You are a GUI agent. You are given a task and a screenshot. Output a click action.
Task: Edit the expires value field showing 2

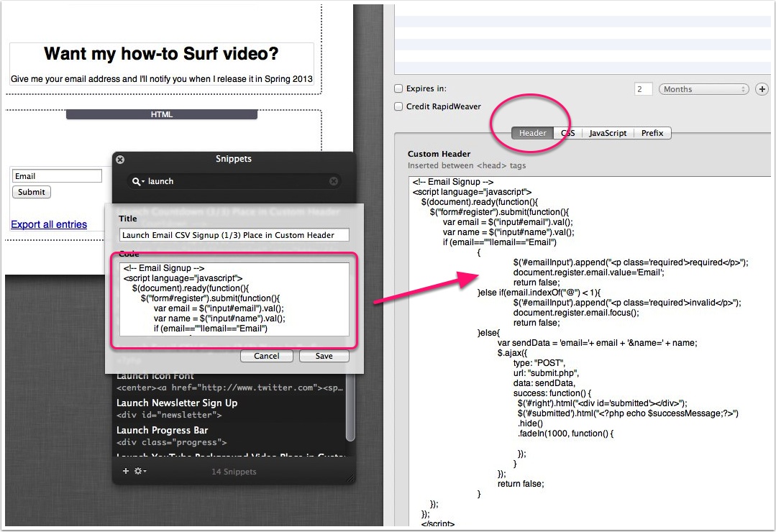click(643, 89)
